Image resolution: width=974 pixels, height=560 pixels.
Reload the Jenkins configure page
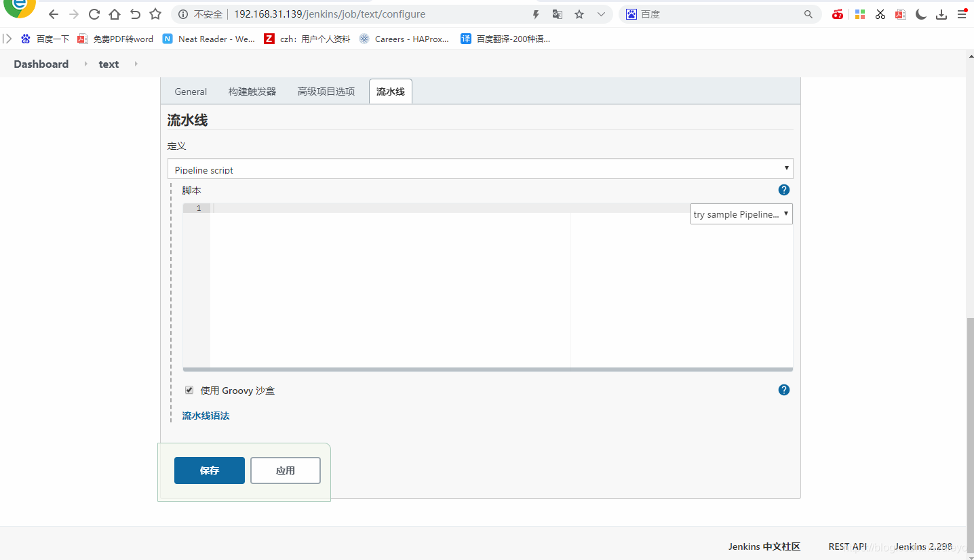(x=94, y=14)
